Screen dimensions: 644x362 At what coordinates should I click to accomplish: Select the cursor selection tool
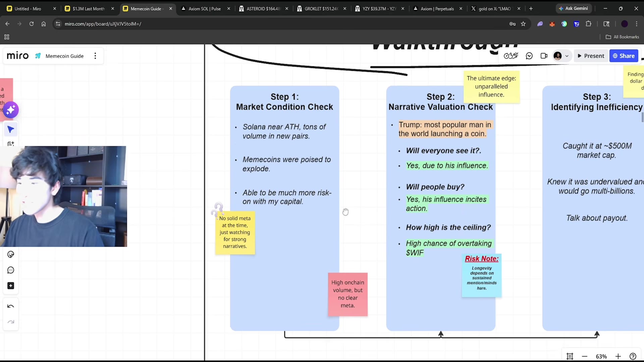[x=11, y=129]
